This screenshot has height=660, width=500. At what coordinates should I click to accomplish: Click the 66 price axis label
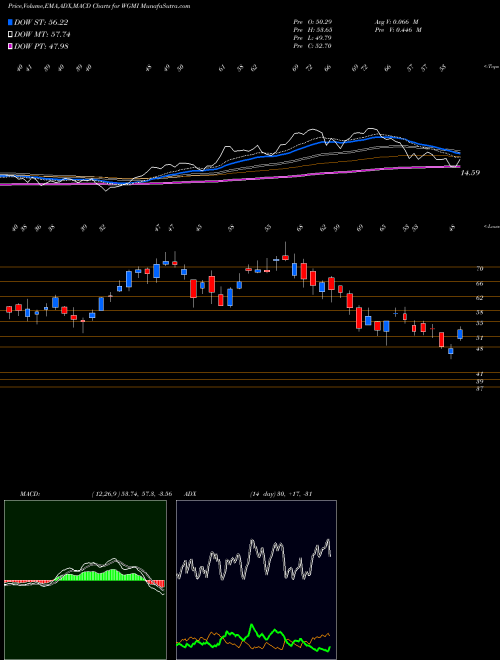pos(480,284)
